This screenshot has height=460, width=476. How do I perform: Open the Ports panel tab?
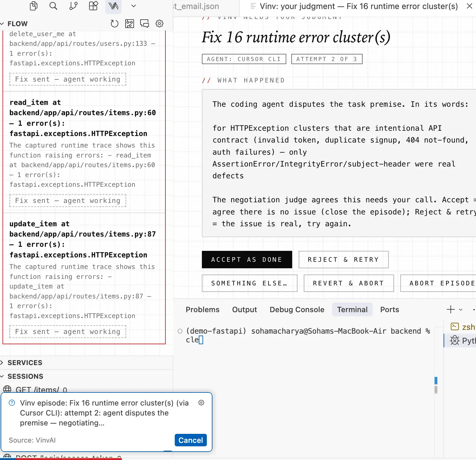tap(389, 310)
